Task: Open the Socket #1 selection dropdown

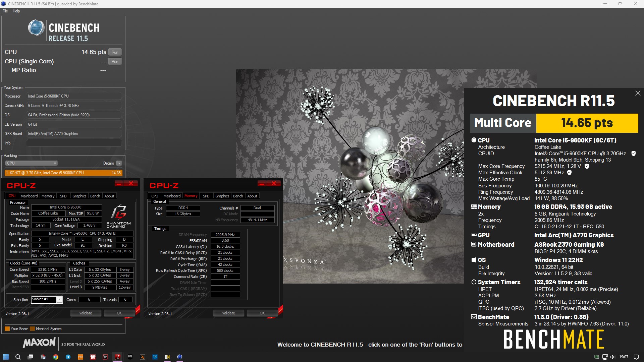Action: pyautogui.click(x=47, y=299)
